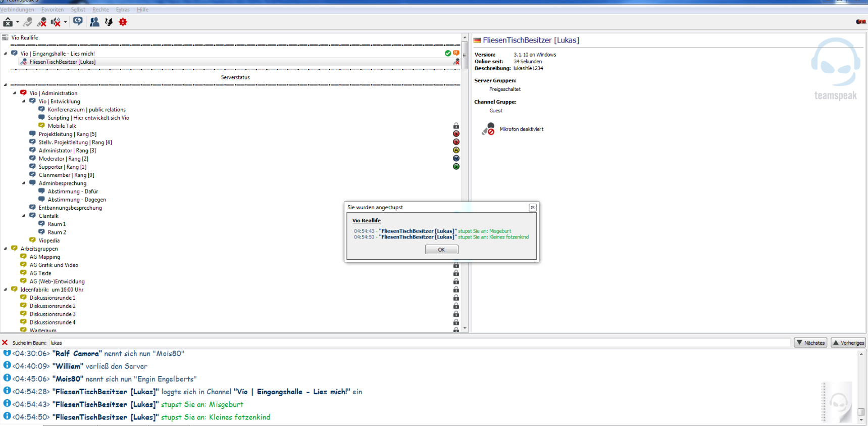Select the 'Raum 2' channel
Viewport: 868px width, 426px height.
pyautogui.click(x=57, y=232)
